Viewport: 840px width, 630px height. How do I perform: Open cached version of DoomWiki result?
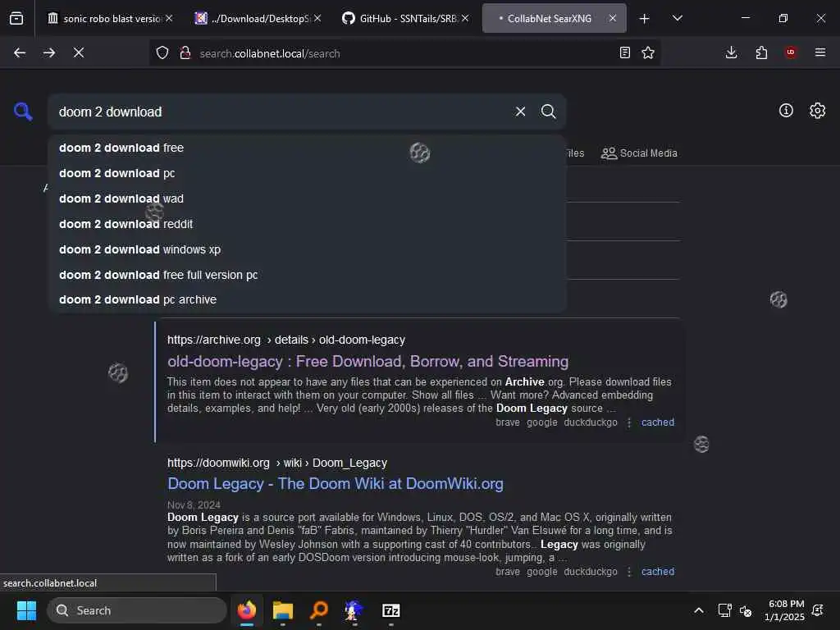pyautogui.click(x=658, y=572)
